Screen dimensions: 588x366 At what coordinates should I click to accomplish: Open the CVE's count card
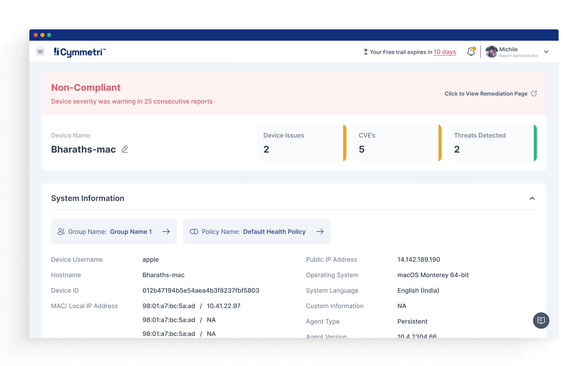point(396,143)
